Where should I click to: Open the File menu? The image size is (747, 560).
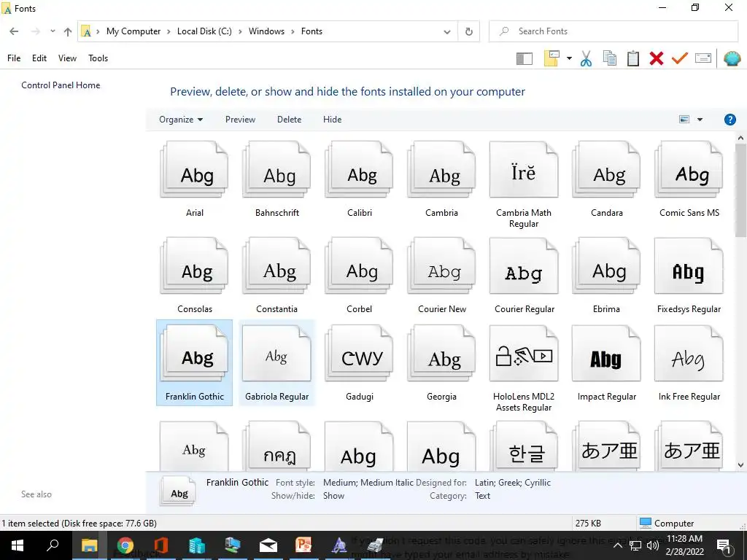point(14,58)
